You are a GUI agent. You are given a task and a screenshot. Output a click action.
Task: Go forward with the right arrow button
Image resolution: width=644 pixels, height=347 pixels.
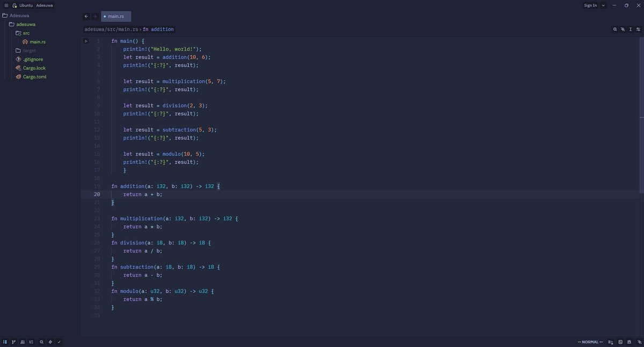pos(95,17)
